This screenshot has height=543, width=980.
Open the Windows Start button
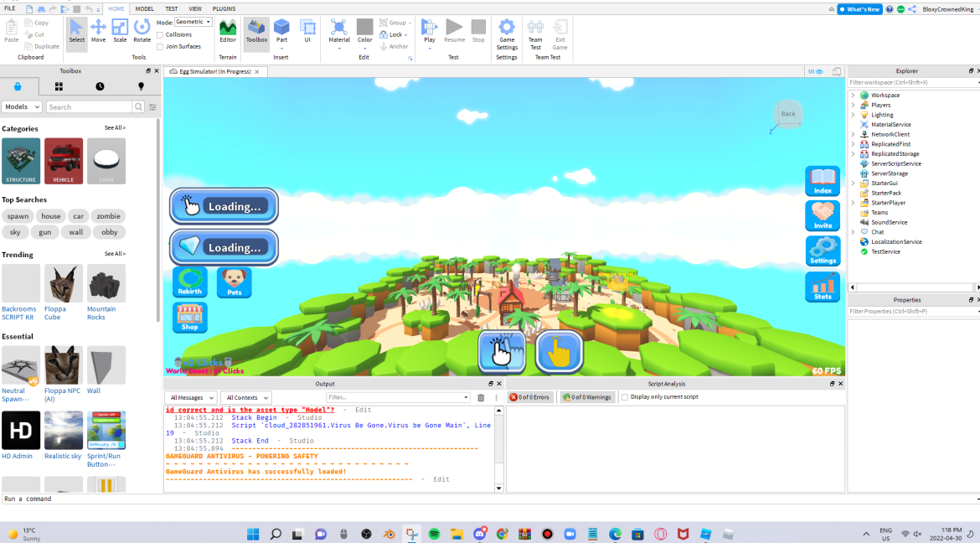point(252,534)
